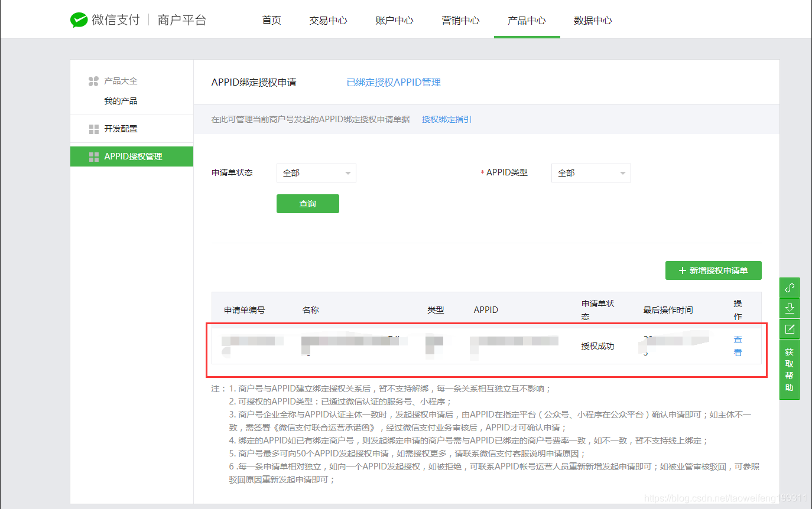Click the green 查询 button
812x509 pixels.
[x=308, y=204]
